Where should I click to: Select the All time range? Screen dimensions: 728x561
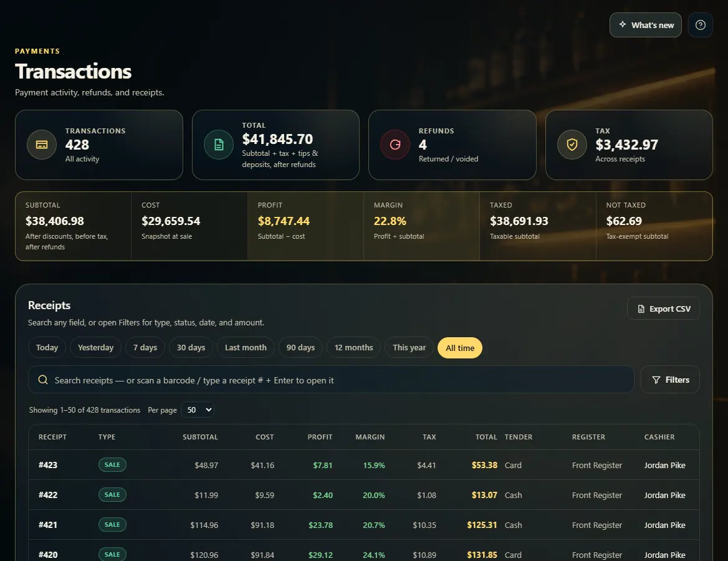(459, 348)
